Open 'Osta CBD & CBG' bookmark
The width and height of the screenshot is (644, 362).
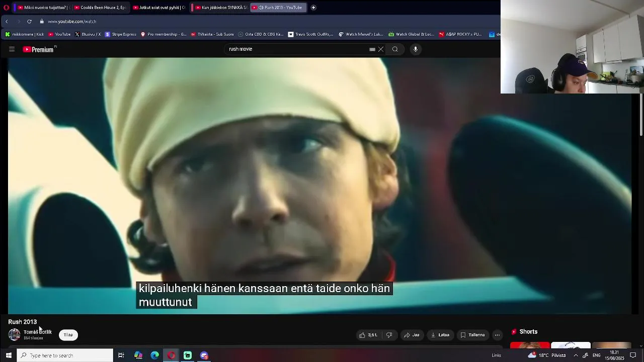(x=261, y=34)
